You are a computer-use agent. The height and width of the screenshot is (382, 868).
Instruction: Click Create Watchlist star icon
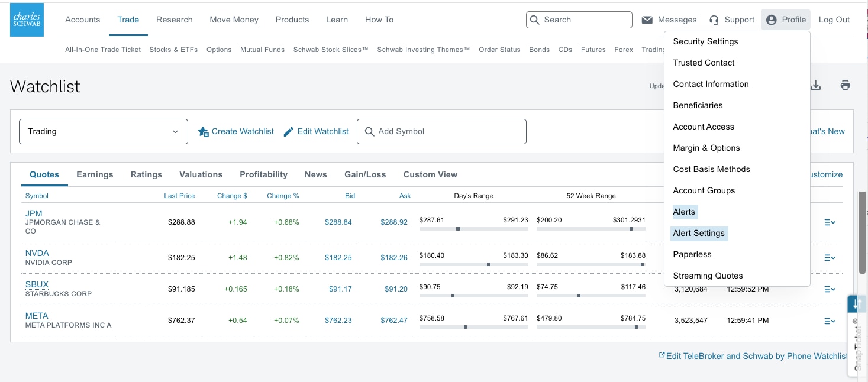pos(203,131)
